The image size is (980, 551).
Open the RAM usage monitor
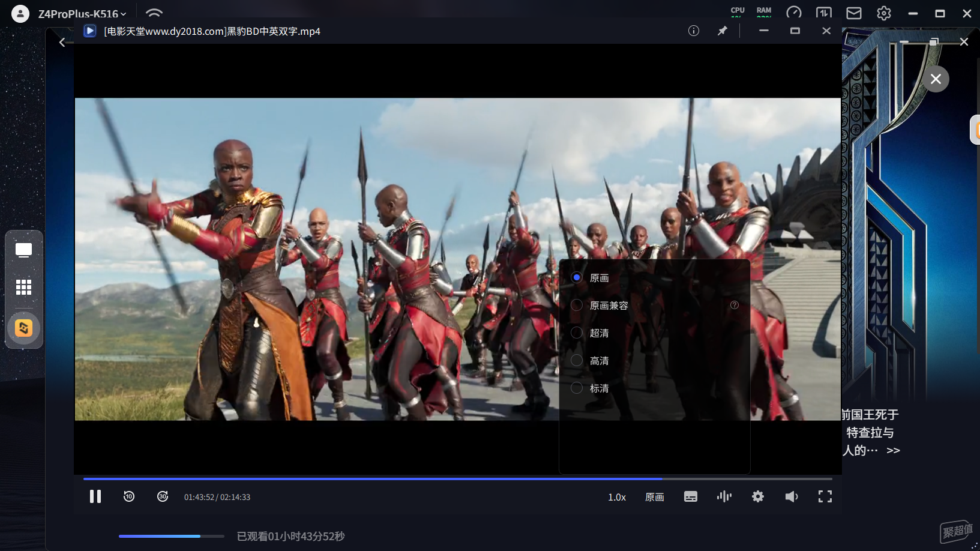[764, 11]
